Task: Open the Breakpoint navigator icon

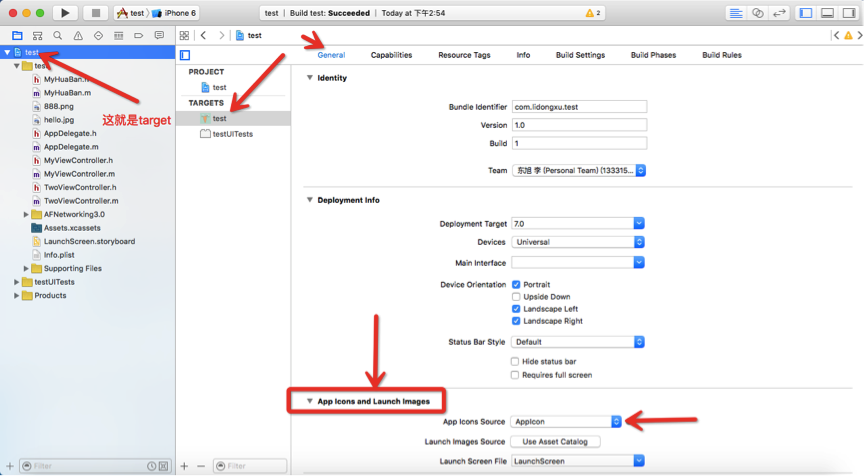Action: pyautogui.click(x=138, y=35)
